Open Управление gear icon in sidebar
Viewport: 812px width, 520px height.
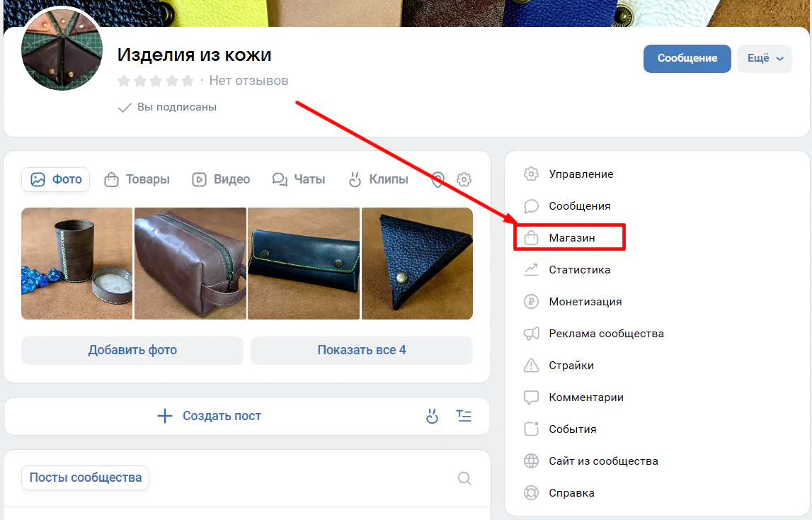[532, 174]
